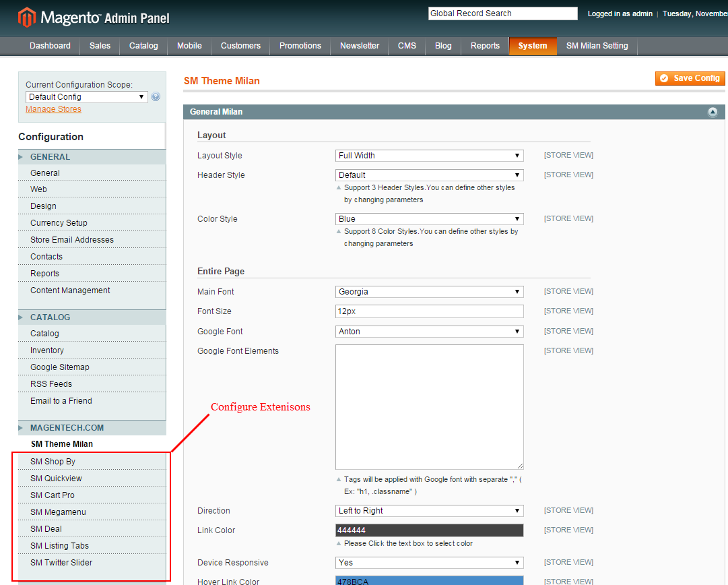Open Email to a Friend in sidebar
728x585 pixels.
[92, 401]
